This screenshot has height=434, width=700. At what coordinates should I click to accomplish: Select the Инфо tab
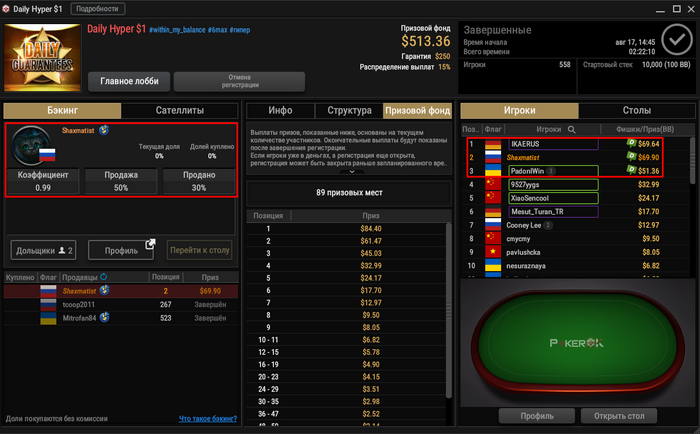coord(280,110)
